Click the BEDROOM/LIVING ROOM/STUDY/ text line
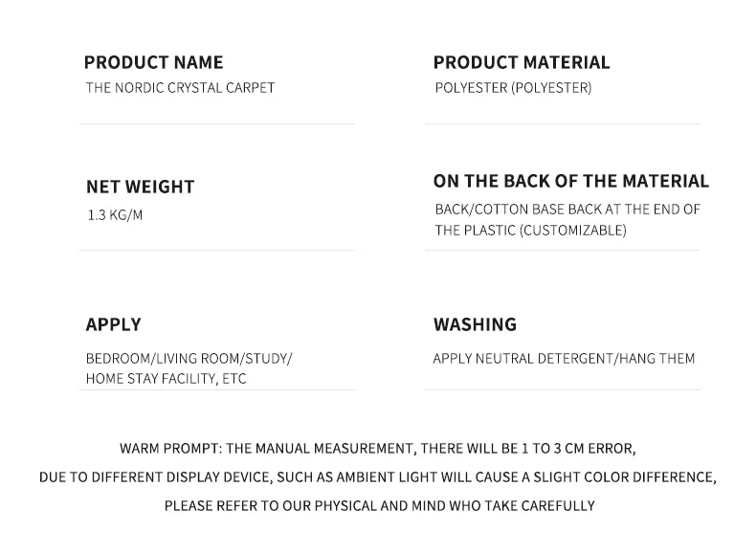 point(189,359)
